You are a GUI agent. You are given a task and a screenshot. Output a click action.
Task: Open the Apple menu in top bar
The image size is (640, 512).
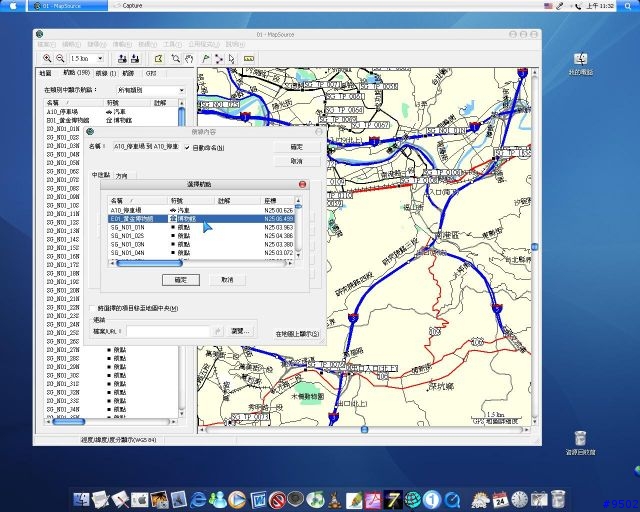tap(12, 6)
